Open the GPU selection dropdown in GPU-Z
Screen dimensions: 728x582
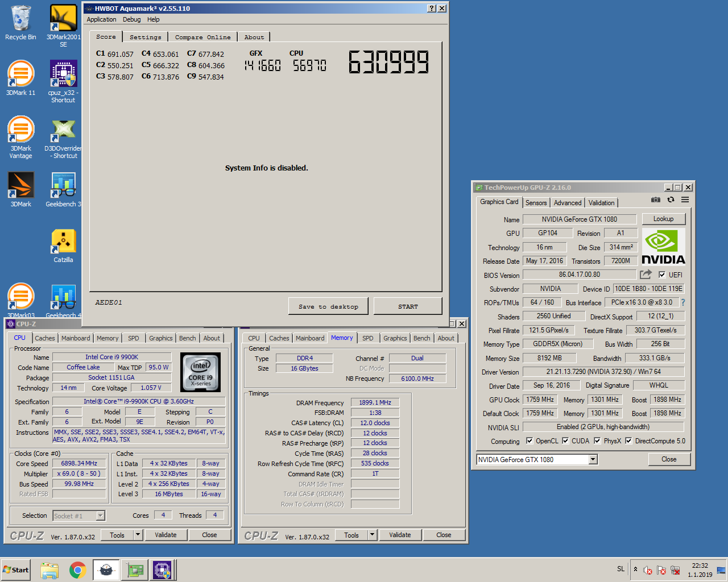point(593,459)
